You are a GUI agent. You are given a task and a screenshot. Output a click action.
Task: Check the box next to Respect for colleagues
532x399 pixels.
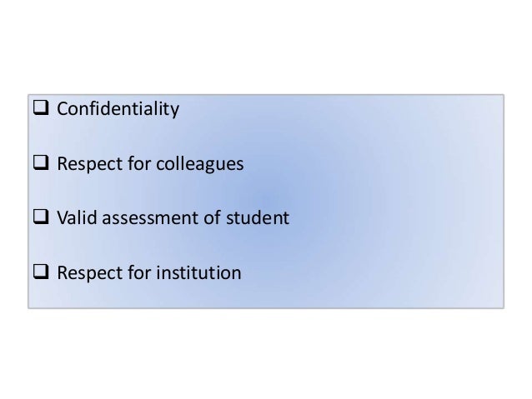pyautogui.click(x=41, y=162)
